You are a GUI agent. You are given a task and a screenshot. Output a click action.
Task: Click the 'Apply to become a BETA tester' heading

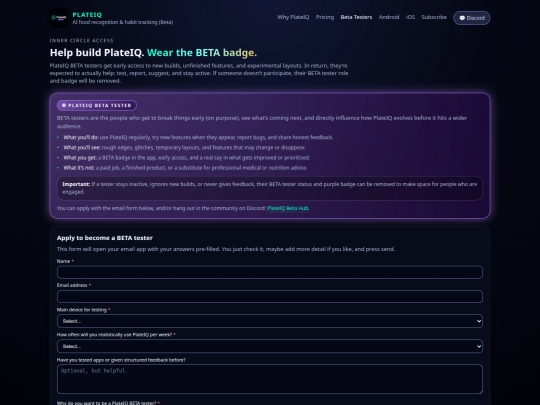pos(105,238)
